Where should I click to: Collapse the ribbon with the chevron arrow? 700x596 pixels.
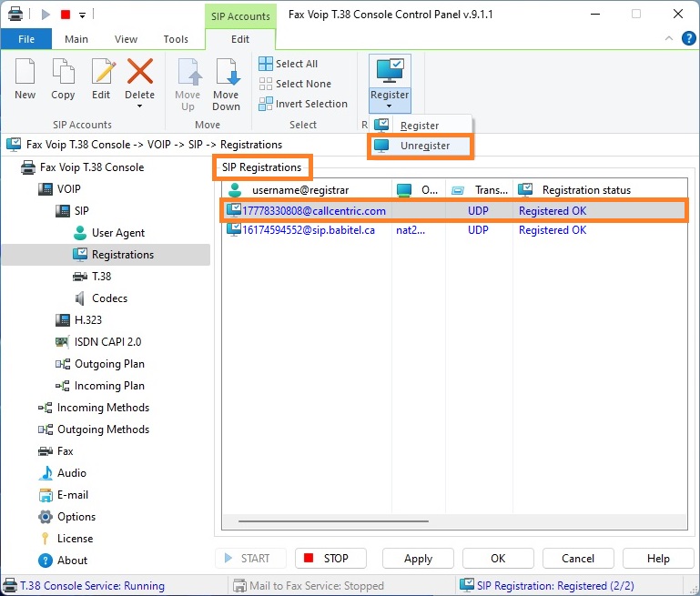tap(669, 38)
